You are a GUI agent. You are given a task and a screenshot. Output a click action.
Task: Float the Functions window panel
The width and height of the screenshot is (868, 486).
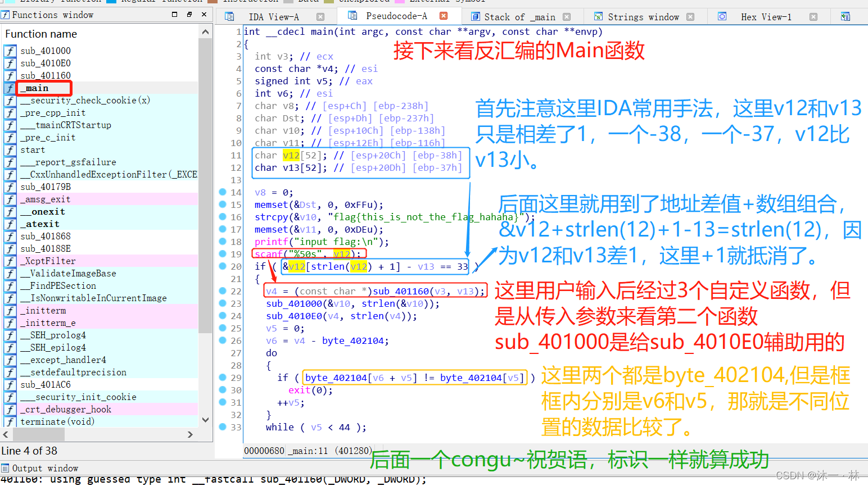click(175, 15)
